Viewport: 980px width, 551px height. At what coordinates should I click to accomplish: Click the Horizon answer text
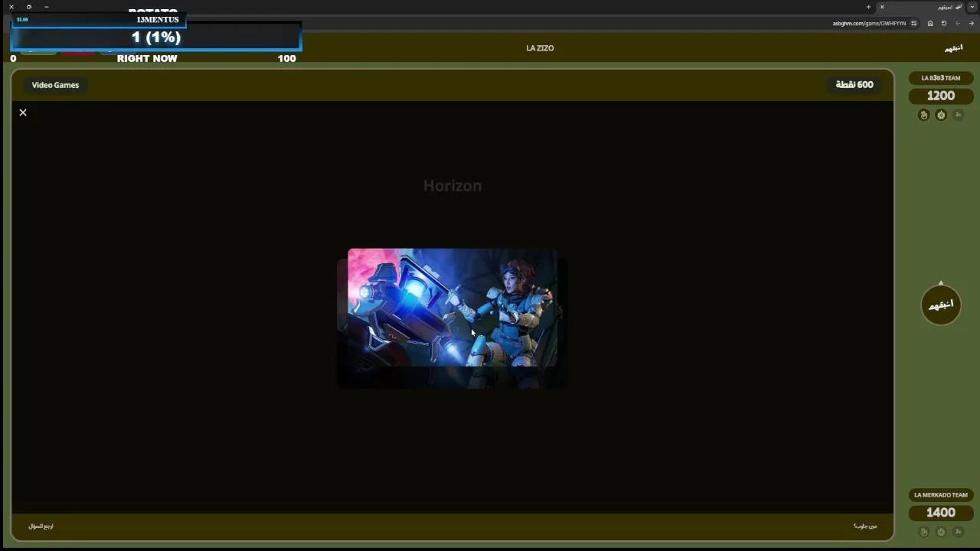point(452,186)
